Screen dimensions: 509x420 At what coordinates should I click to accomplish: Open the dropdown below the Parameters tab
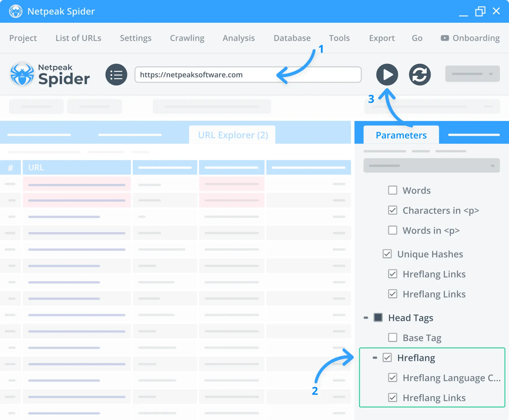(x=432, y=166)
